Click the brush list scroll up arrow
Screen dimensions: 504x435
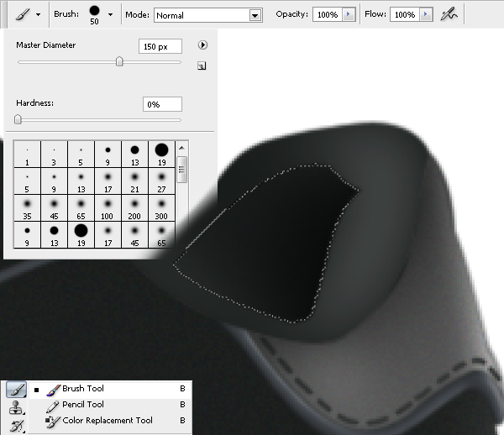[x=181, y=148]
